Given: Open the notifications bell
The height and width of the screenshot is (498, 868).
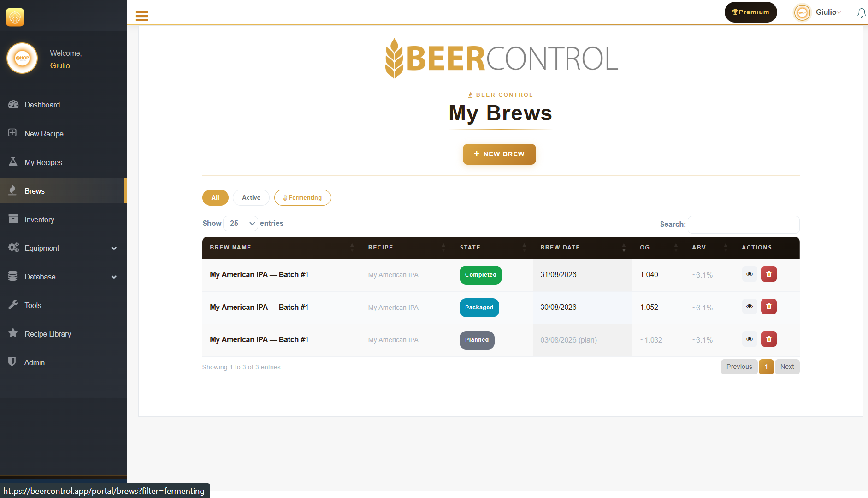Looking at the screenshot, I should tap(861, 12).
